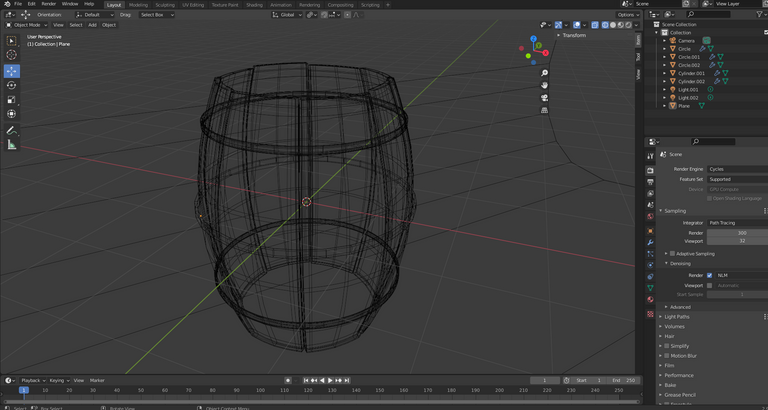Screen dimensions: 768x410
Task: Switch to orthographic view via grid icon
Action: tap(545, 110)
